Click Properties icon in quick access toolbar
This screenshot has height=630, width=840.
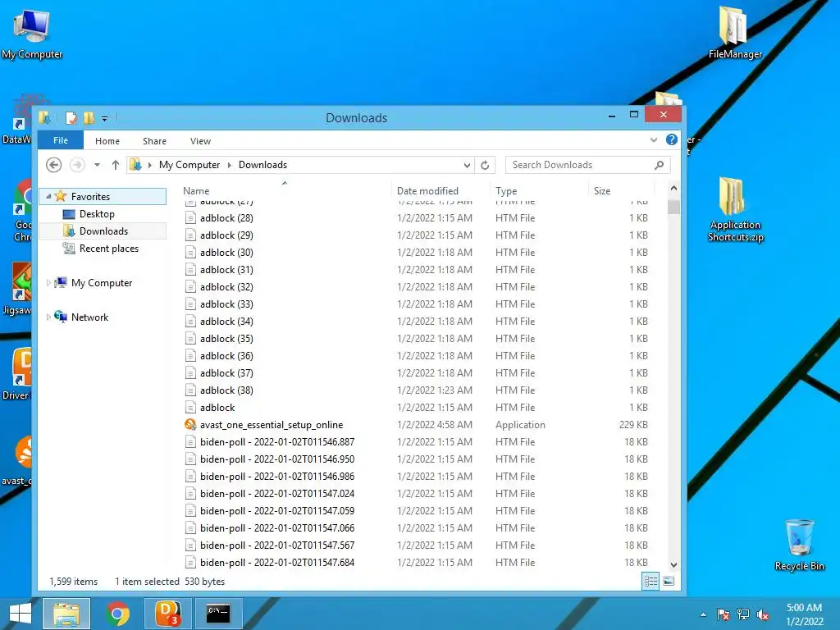click(x=71, y=118)
